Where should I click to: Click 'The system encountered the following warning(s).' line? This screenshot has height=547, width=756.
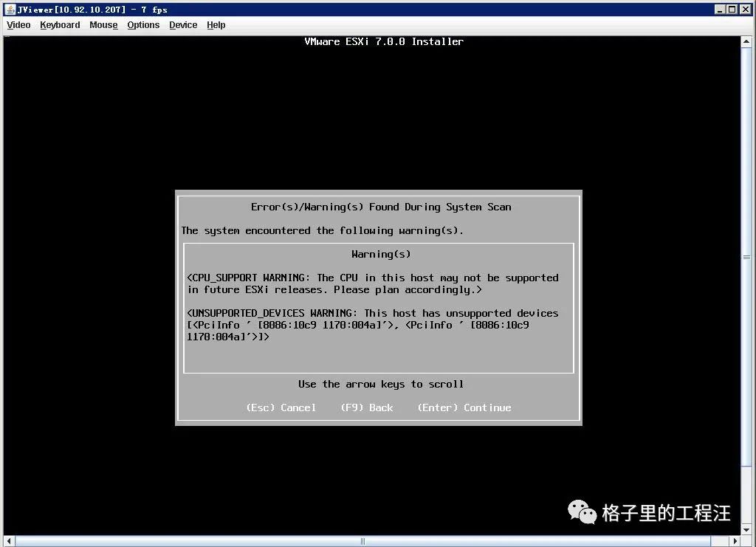[322, 230]
